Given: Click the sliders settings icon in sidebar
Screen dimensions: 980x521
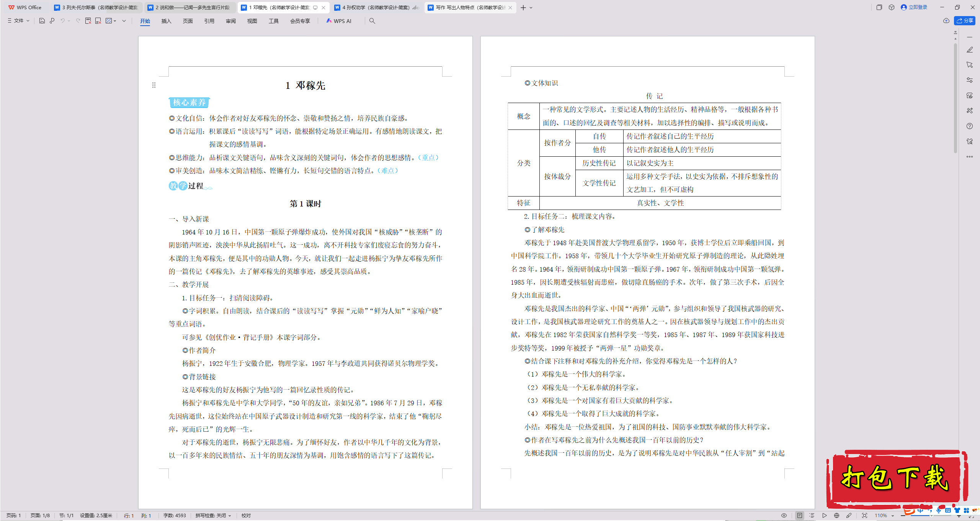Looking at the screenshot, I should pyautogui.click(x=970, y=80).
